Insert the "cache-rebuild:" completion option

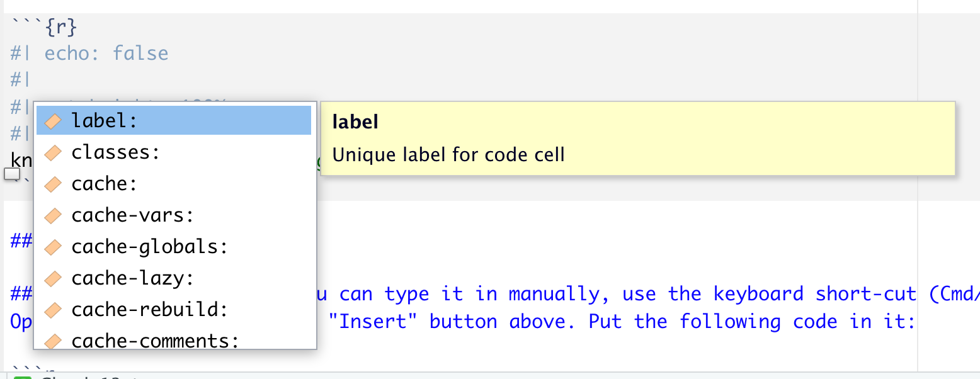click(x=149, y=310)
